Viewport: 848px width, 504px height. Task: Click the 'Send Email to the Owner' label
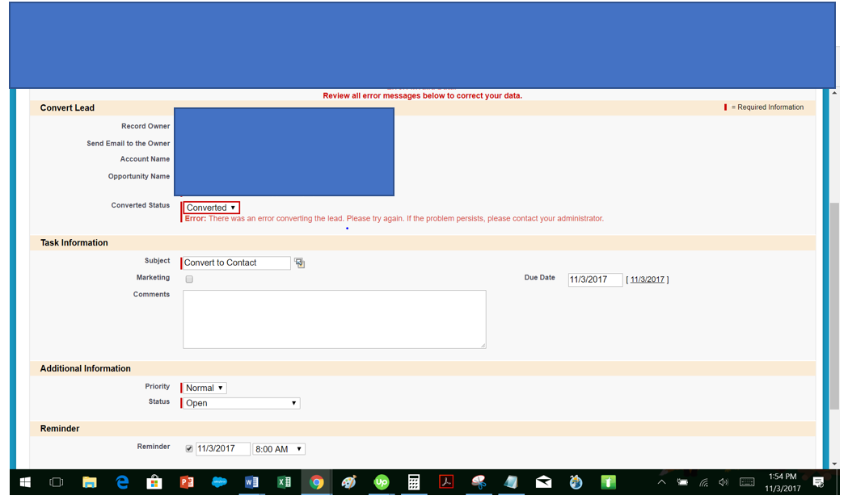[x=129, y=144]
